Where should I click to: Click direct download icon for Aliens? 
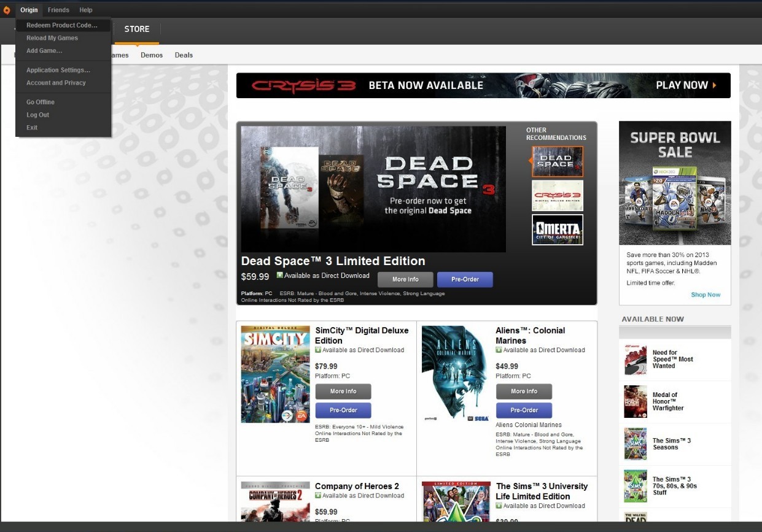pyautogui.click(x=499, y=350)
